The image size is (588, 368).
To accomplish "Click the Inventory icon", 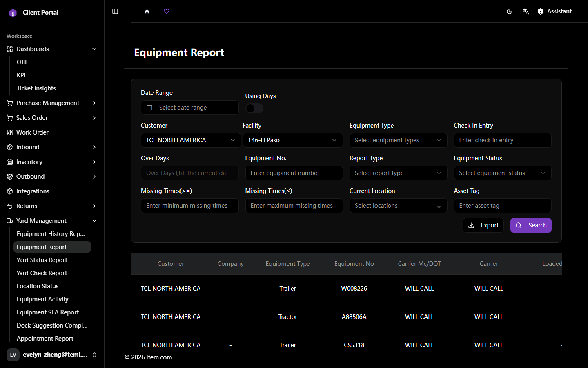I will [10, 162].
